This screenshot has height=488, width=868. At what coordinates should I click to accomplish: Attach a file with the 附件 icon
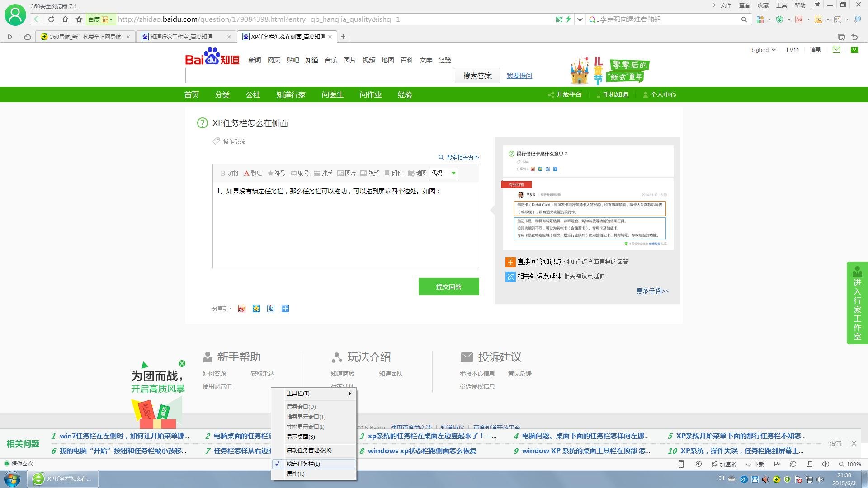[394, 173]
